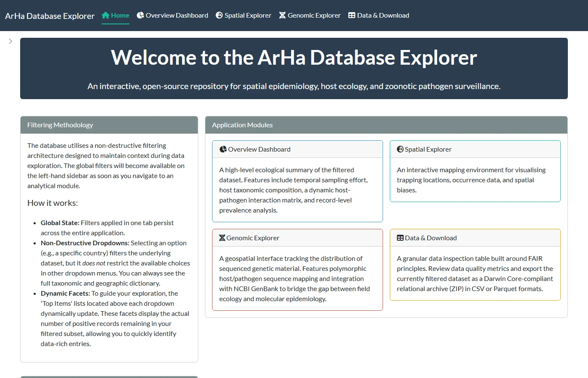
Task: Click the subtitle about spatial epidemiology
Action: (294, 86)
